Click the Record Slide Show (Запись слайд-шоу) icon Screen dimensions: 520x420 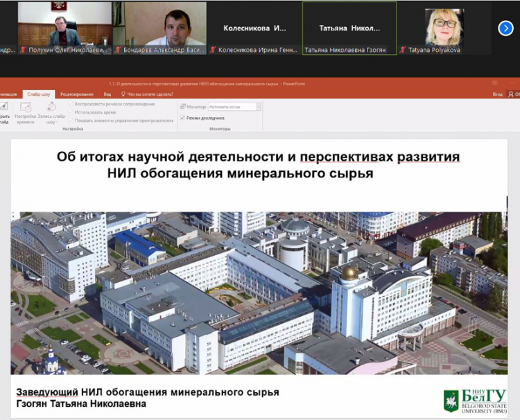tap(51, 107)
